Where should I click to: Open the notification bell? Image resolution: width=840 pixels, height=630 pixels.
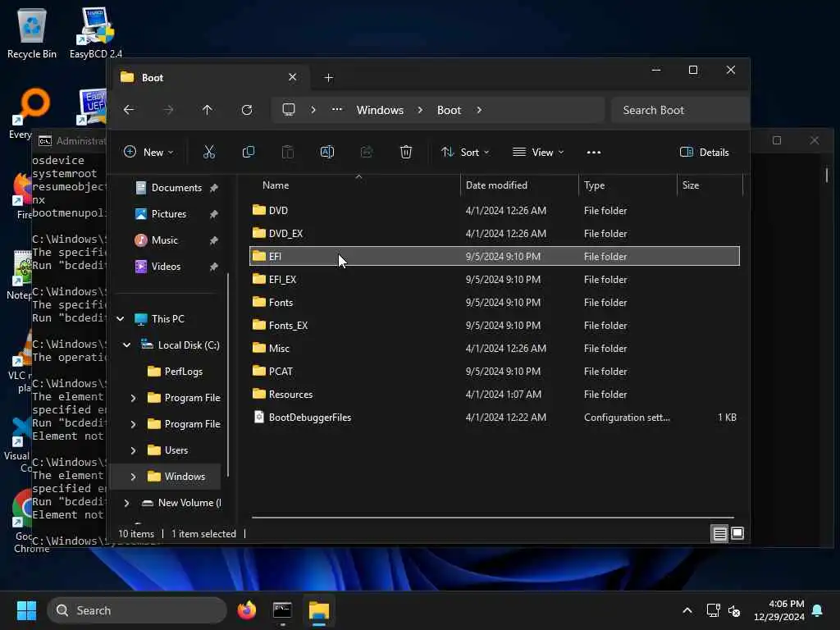(x=817, y=610)
